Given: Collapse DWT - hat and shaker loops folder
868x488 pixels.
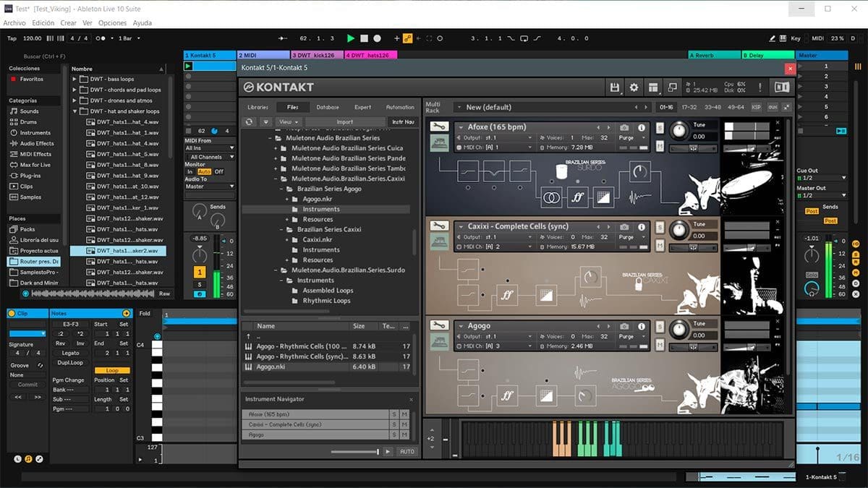Looking at the screenshot, I should pos(75,112).
